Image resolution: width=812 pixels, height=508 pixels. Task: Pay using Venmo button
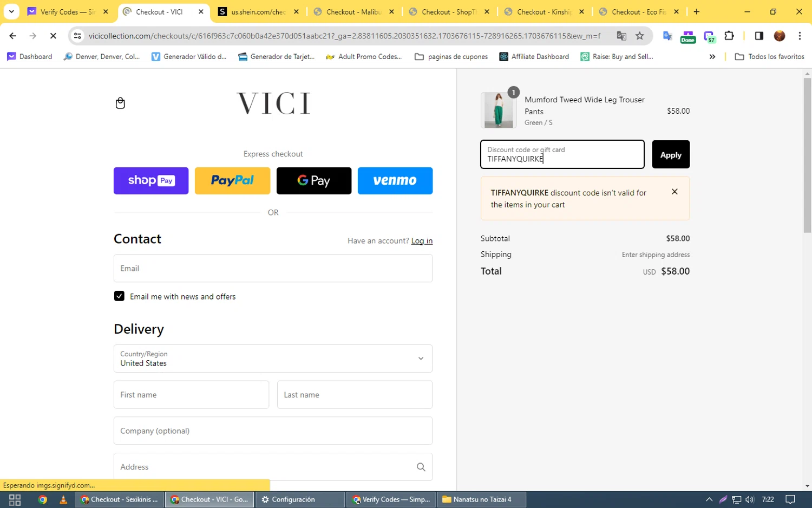pos(395,181)
